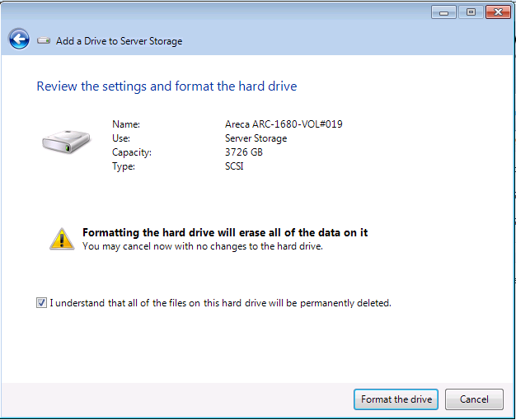
Task: Click the SCSI type value
Action: click(x=235, y=166)
